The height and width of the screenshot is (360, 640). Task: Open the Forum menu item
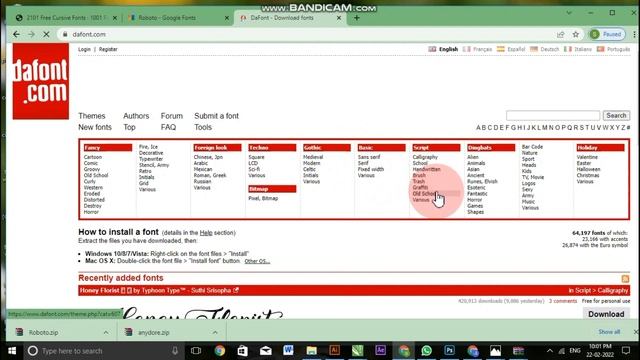(172, 116)
